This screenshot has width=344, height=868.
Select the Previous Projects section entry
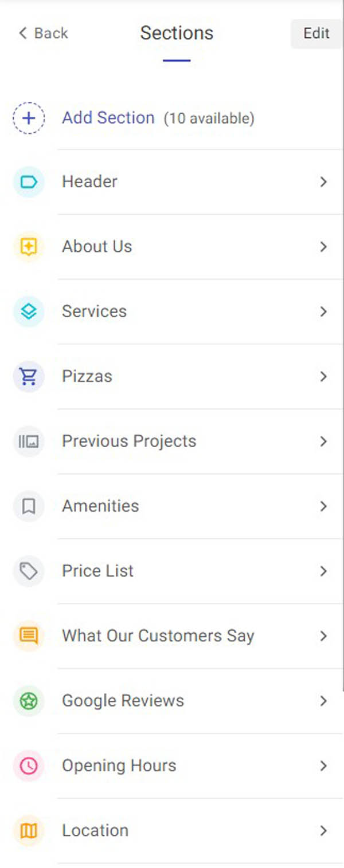(129, 441)
